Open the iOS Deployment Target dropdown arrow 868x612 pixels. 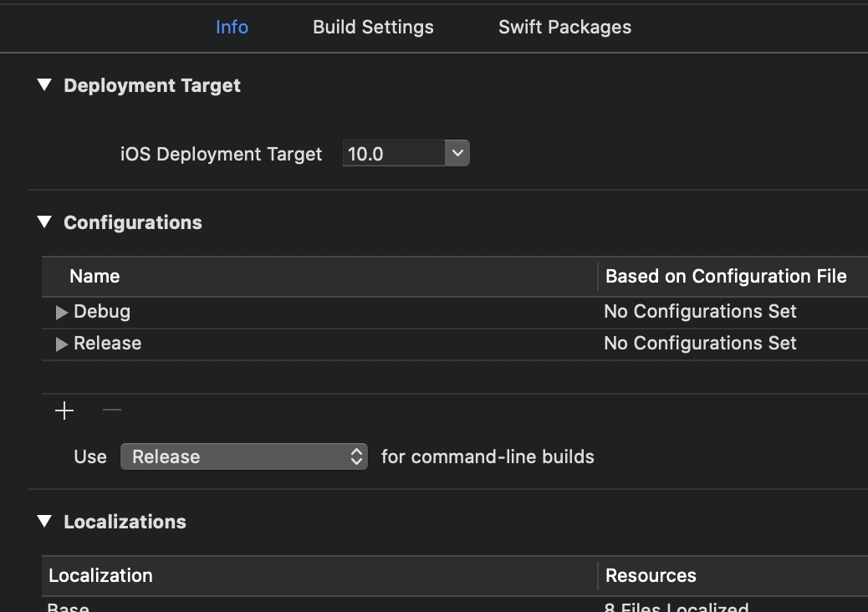[x=457, y=154]
